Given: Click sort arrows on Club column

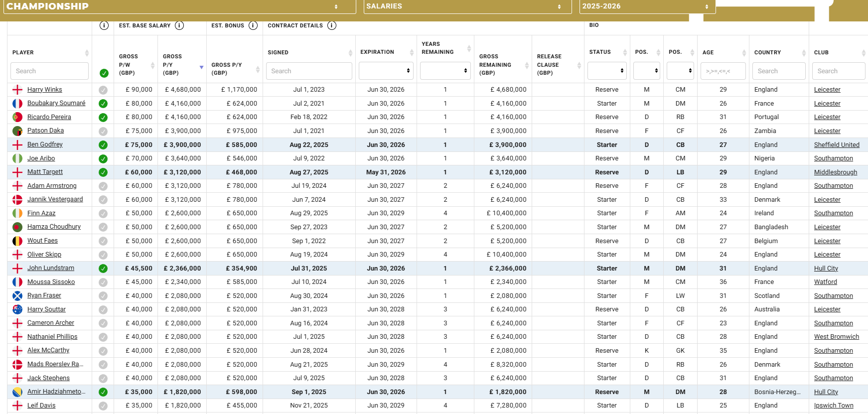Looking at the screenshot, I should [x=864, y=53].
